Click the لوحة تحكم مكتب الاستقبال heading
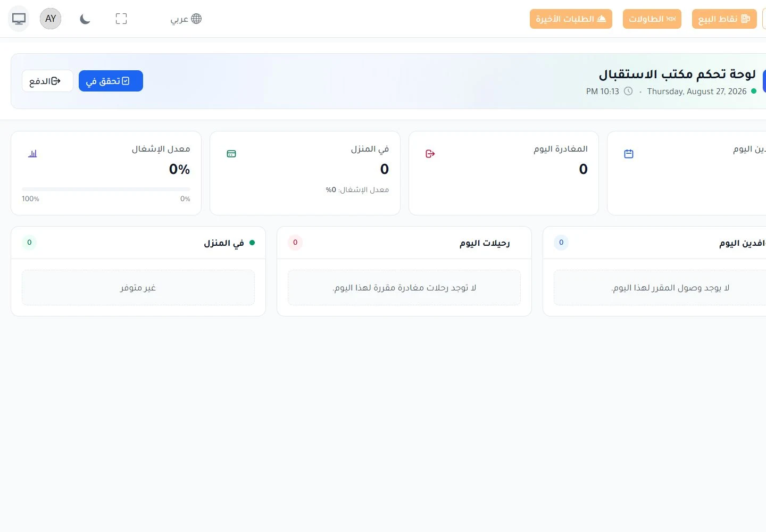 (677, 74)
